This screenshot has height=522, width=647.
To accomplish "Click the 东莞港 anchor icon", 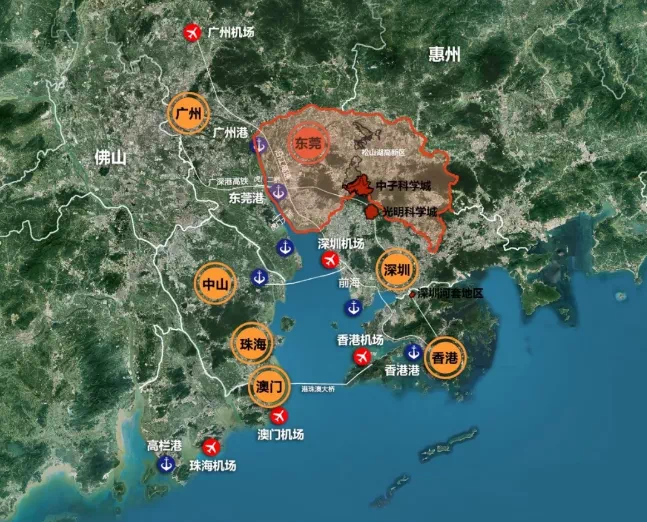I will pos(279,191).
